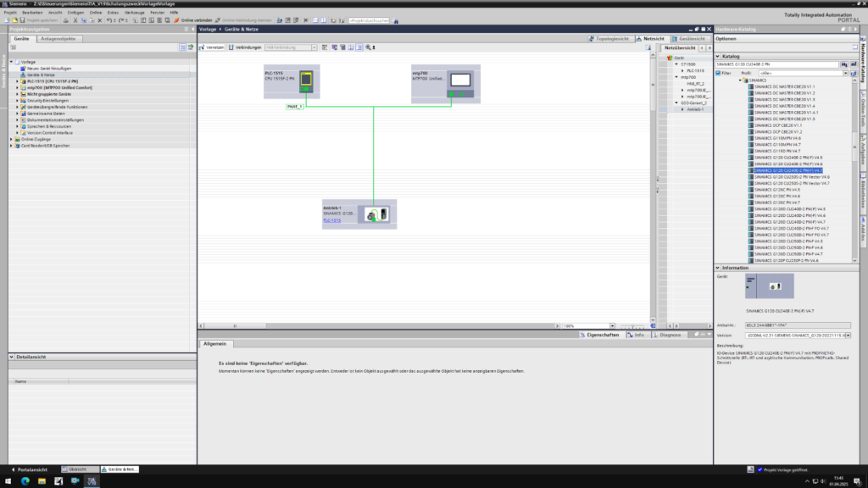Collapse the Vorlage project root node
Screen dimensions: 868x488
coord(11,62)
